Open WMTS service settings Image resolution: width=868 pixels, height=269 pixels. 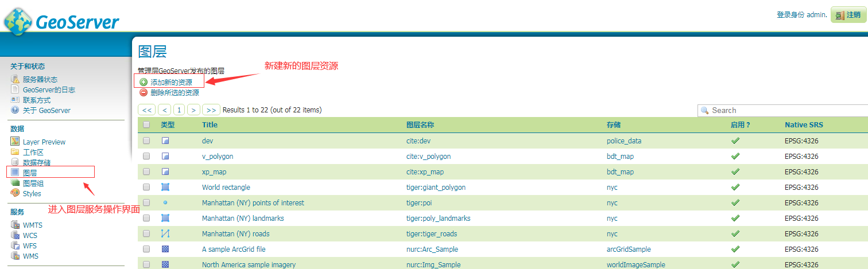[33, 225]
